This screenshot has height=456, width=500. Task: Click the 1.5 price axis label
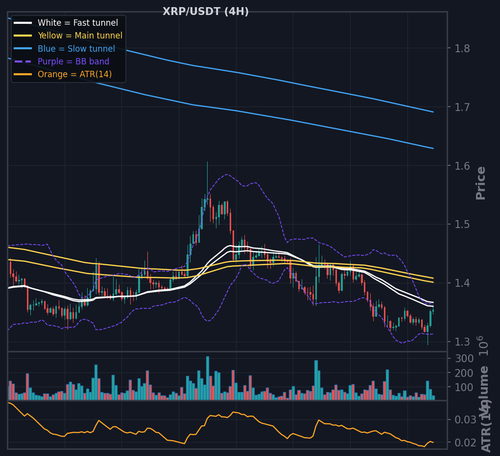coord(462,224)
